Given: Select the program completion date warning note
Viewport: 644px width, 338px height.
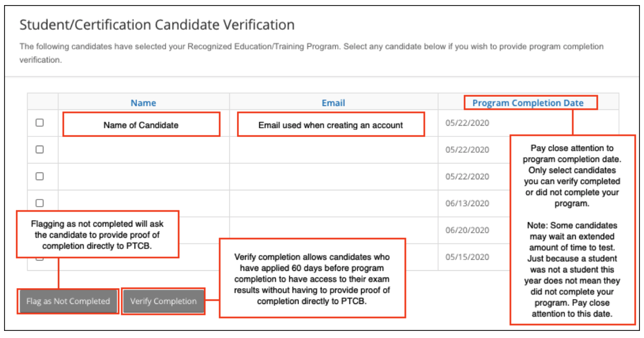Looking at the screenshot, I should (568, 229).
